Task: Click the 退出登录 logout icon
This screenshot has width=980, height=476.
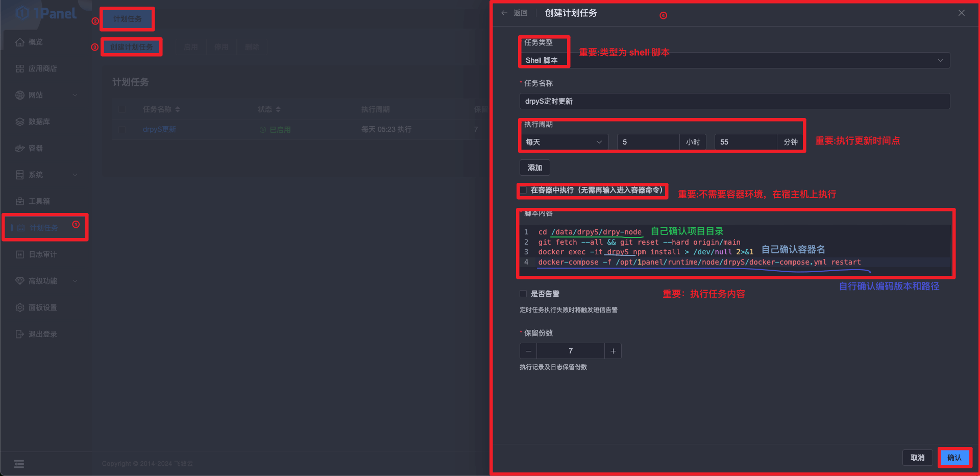Action: [x=20, y=334]
